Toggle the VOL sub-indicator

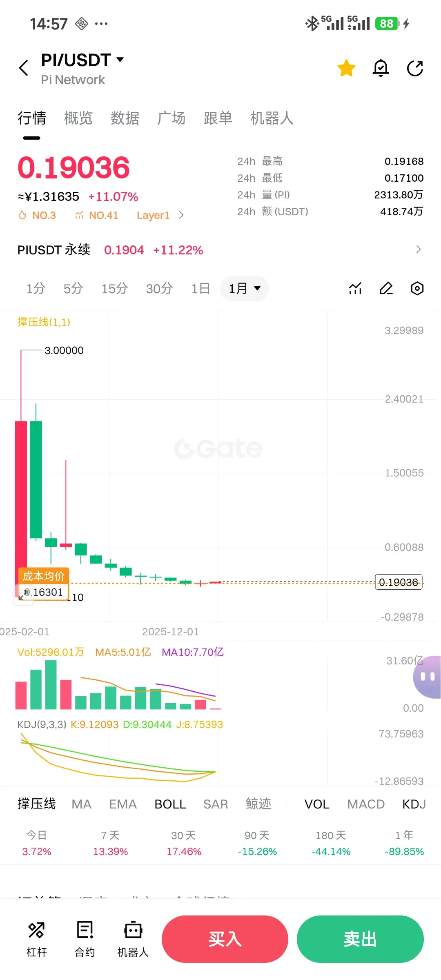coord(317,804)
